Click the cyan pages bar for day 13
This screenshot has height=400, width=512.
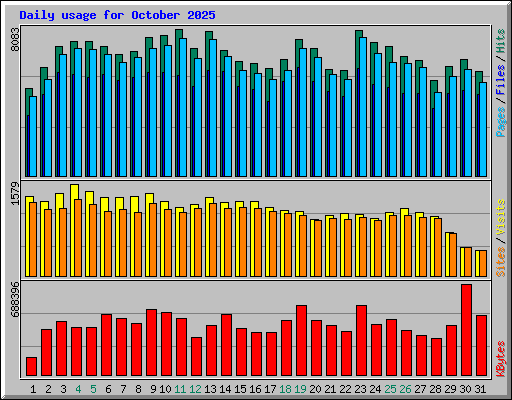click(x=213, y=108)
